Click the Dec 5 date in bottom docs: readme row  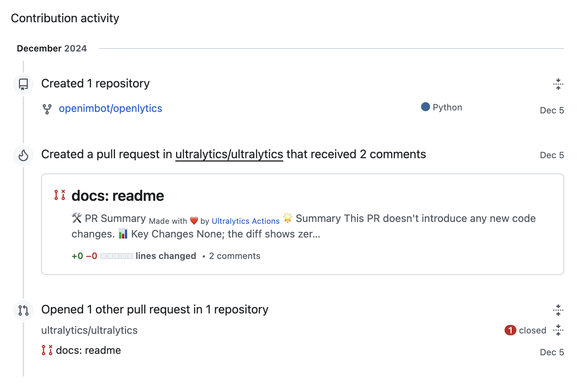(x=552, y=352)
